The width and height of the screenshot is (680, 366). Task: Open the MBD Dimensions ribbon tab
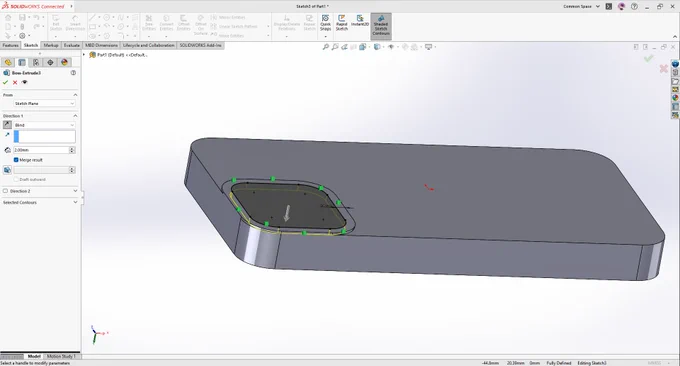(101, 45)
